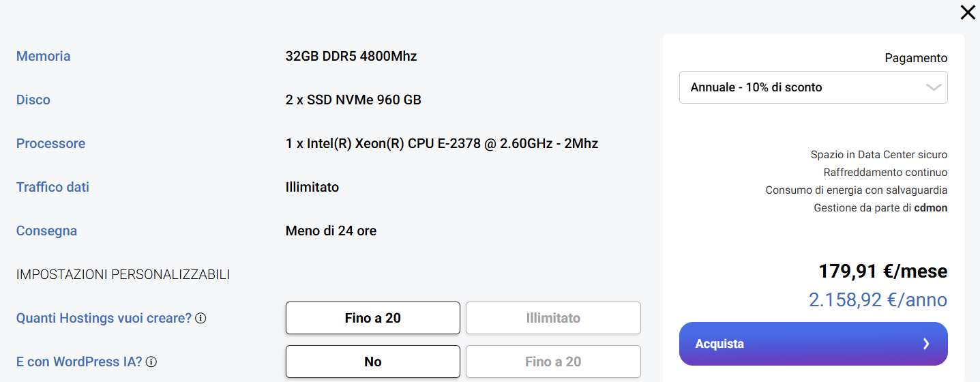
Task: Click the 2.158,92 €/anno yearly price
Action: tap(878, 299)
